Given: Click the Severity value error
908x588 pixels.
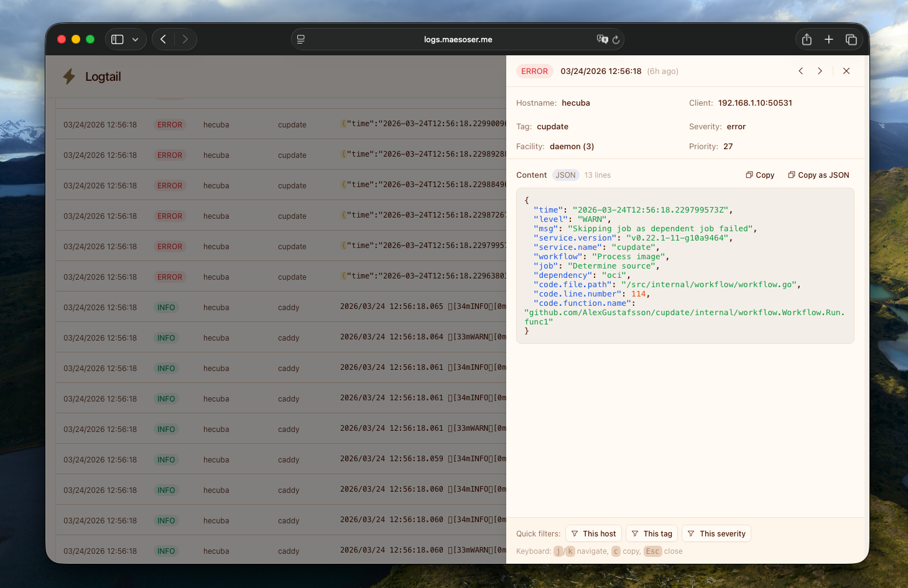Looking at the screenshot, I should point(736,127).
